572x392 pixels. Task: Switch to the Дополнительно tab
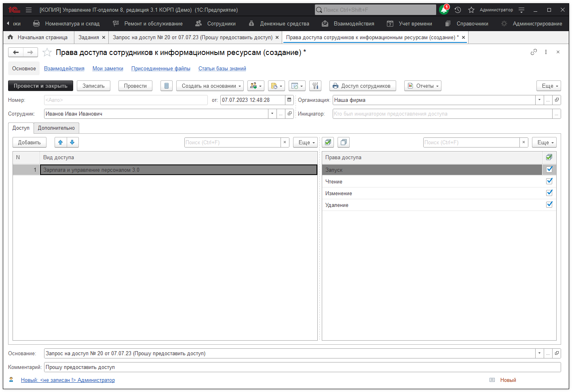(56, 128)
